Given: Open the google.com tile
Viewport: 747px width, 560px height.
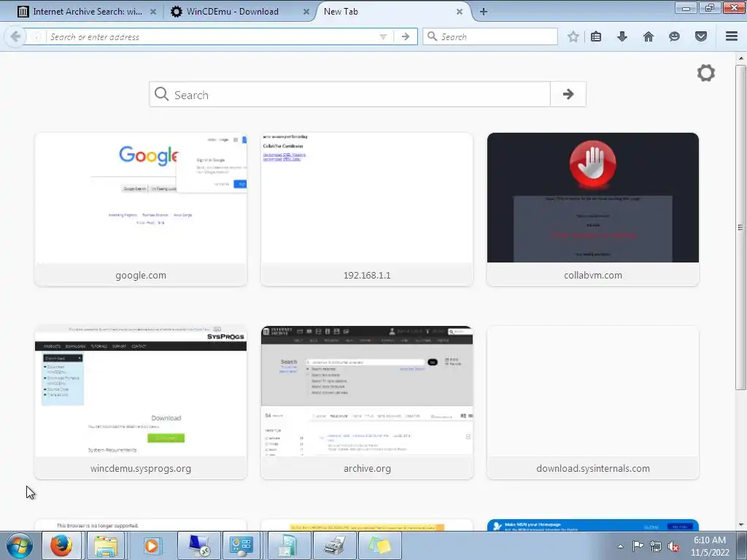Looking at the screenshot, I should [141, 209].
